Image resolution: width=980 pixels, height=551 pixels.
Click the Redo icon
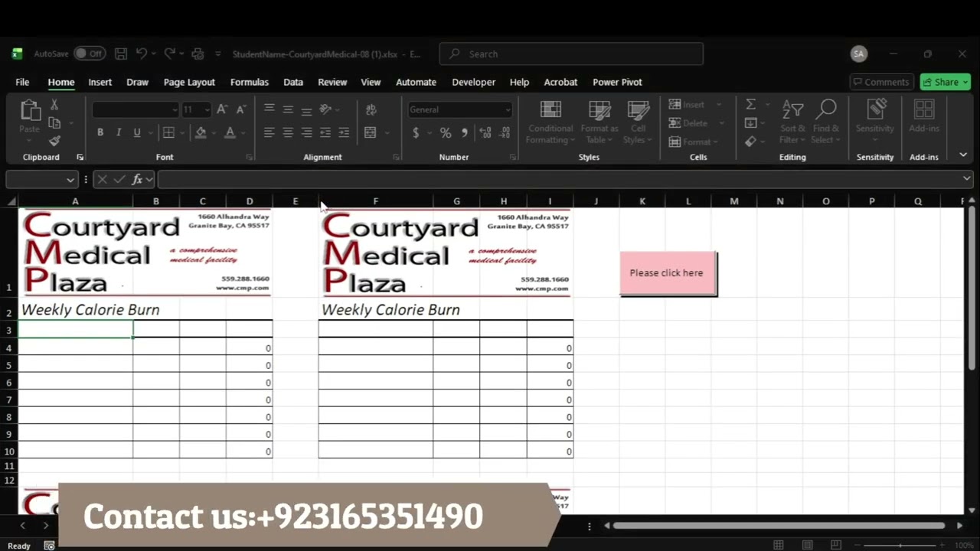click(x=170, y=54)
